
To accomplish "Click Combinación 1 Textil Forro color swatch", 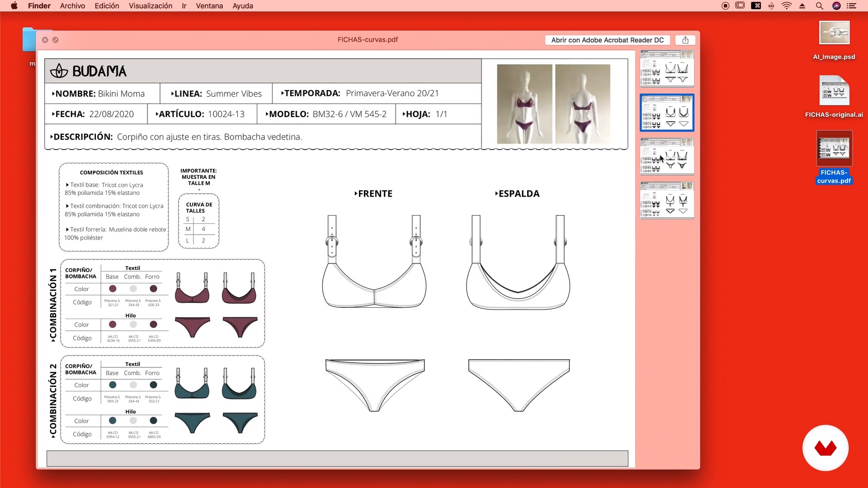I will tap(153, 289).
